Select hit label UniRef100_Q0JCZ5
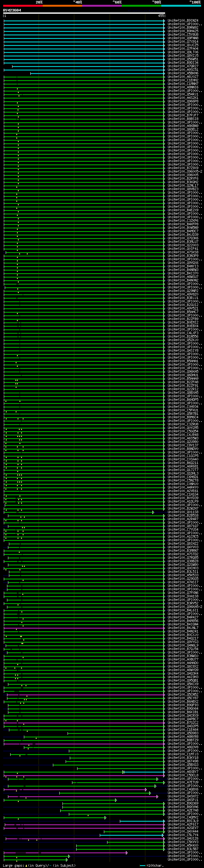The height and width of the screenshot is (868, 204). tap(183, 45)
